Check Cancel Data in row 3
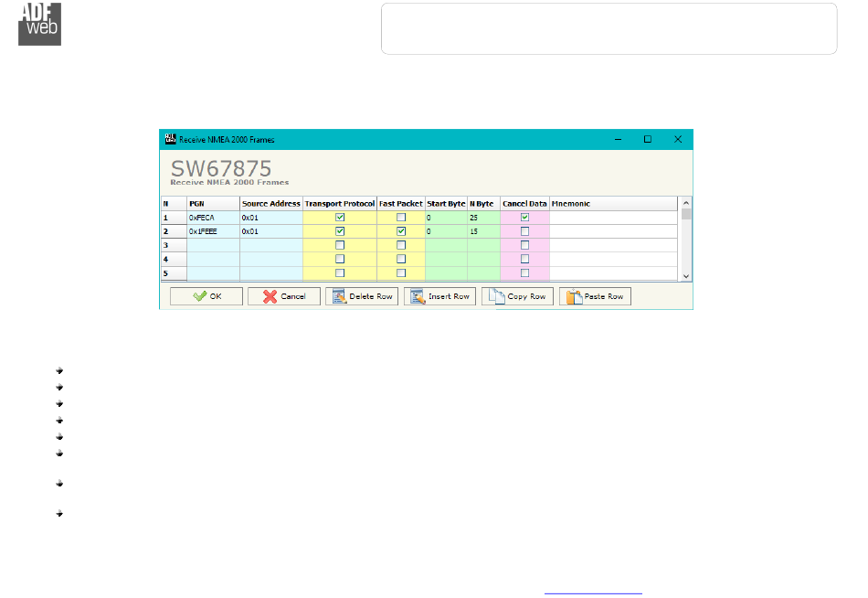This screenshot has width=868, height=598. pyautogui.click(x=524, y=245)
